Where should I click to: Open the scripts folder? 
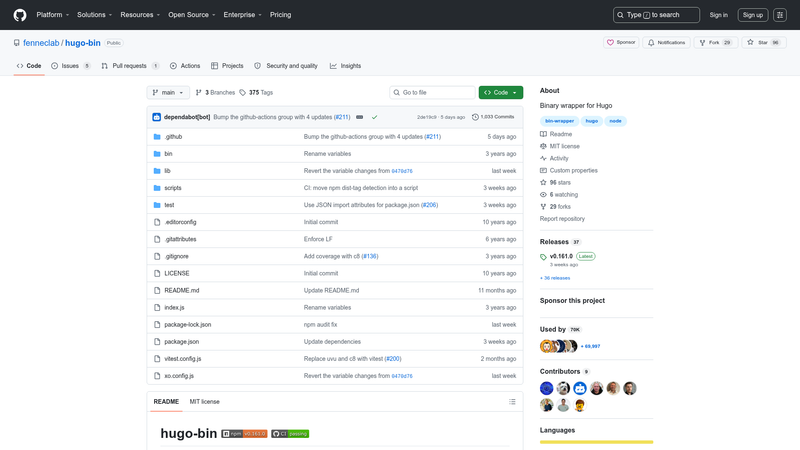click(x=173, y=188)
